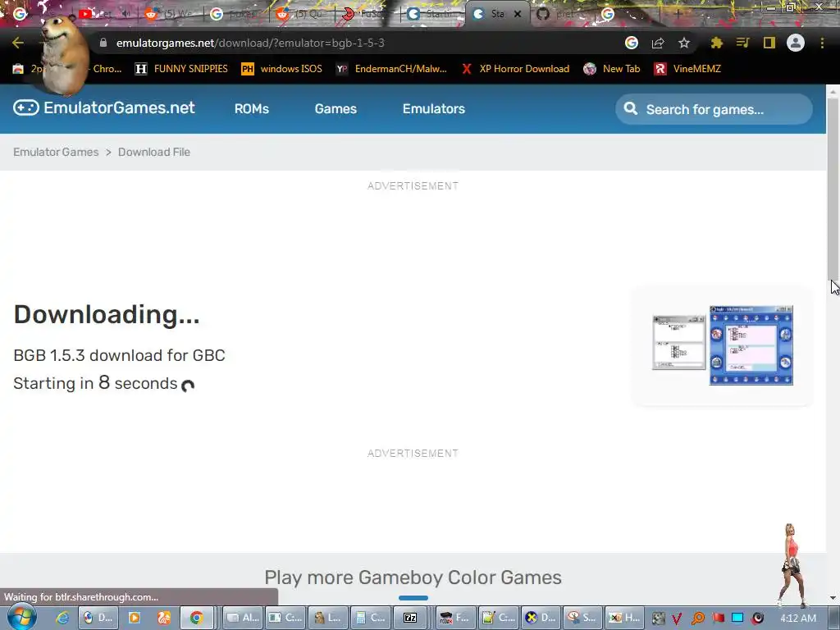The width and height of the screenshot is (840, 630).
Task: Switch to the '(5) Qu' Reddit tab
Action: point(303,14)
